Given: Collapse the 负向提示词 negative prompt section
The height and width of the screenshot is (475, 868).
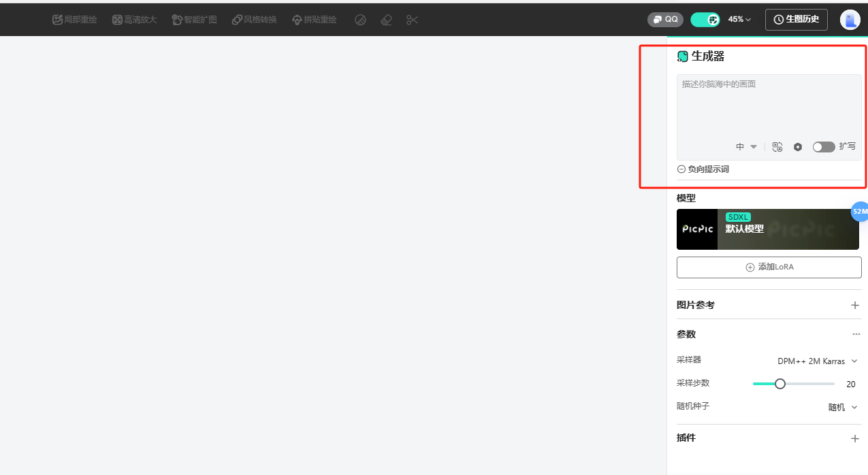Looking at the screenshot, I should tap(703, 169).
